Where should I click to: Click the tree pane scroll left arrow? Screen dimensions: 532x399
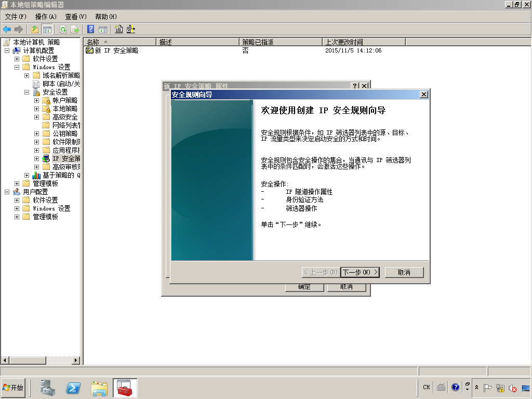5,361
